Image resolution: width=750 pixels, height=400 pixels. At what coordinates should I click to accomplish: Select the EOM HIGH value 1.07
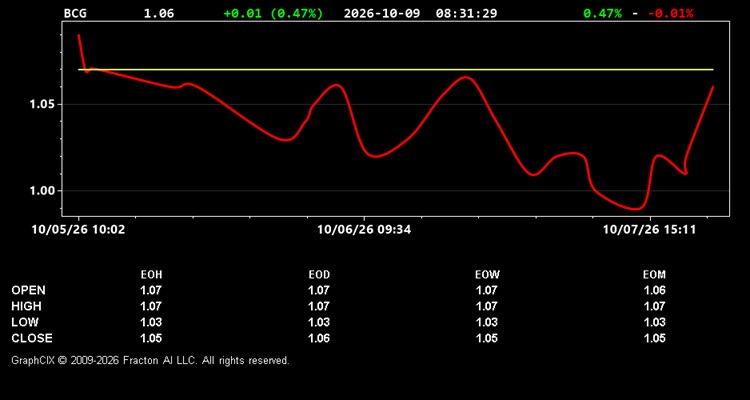(654, 306)
